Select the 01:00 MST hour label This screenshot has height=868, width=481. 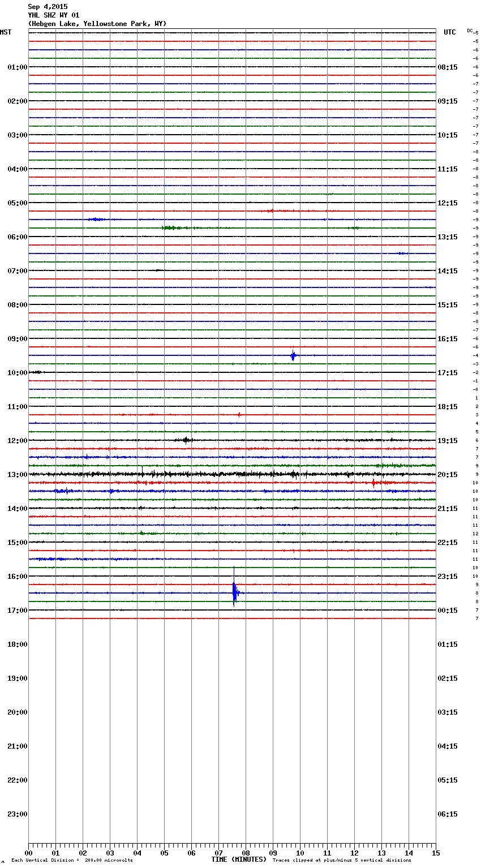(18, 67)
